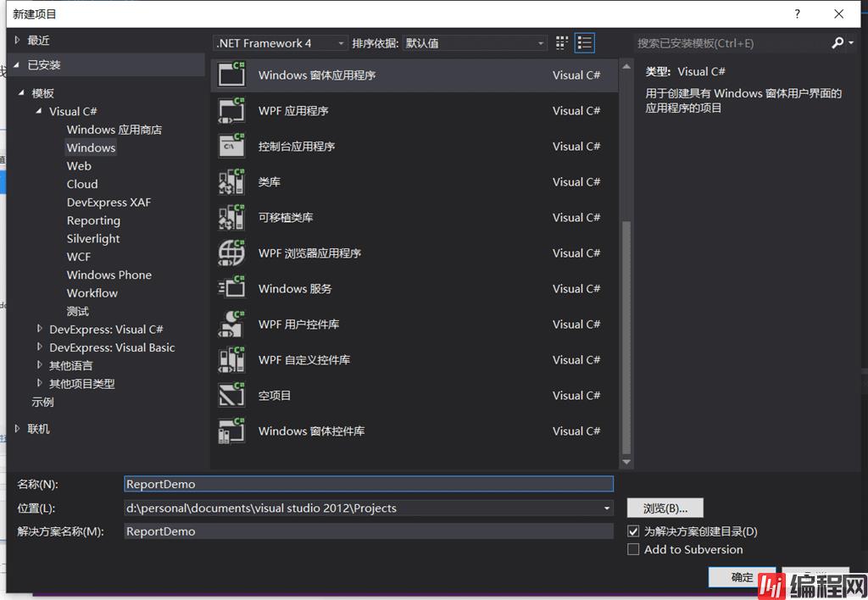Click the 类库 template icon
This screenshot has height=600, width=868.
pyautogui.click(x=231, y=182)
